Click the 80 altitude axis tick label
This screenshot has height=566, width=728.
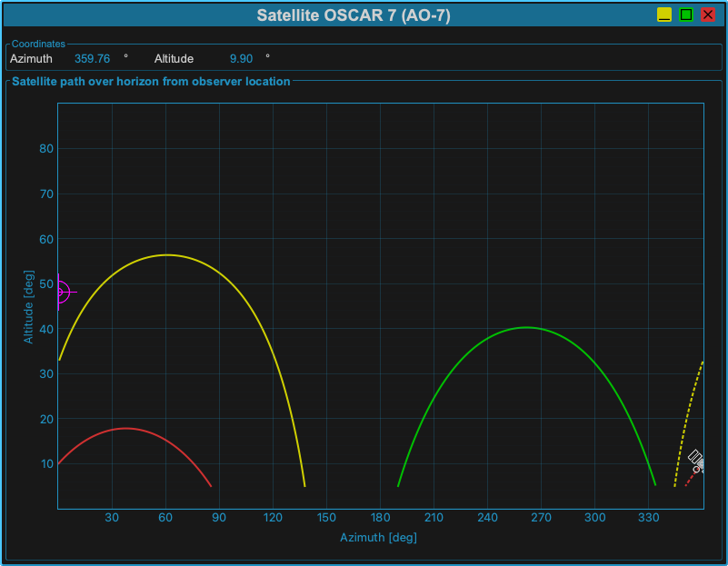click(46, 148)
